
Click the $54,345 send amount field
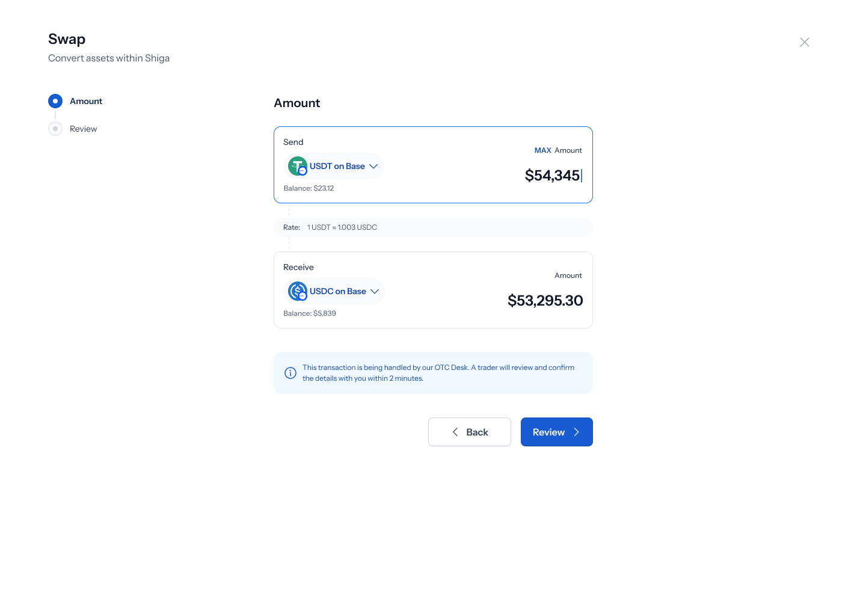(553, 176)
